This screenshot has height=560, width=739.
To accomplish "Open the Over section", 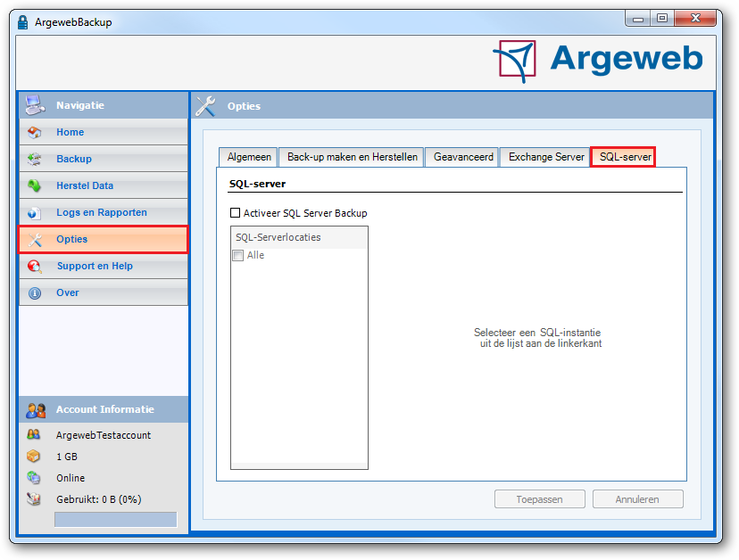I will click(x=104, y=293).
